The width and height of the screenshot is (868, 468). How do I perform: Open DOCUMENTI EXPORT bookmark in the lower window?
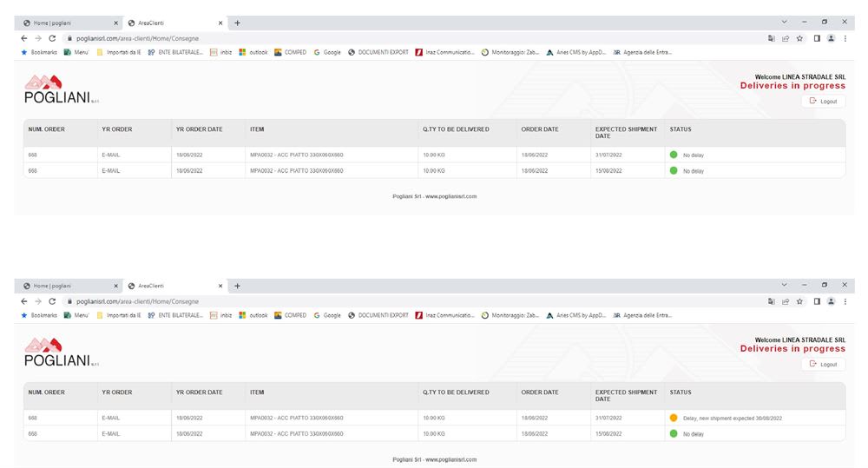pos(378,315)
